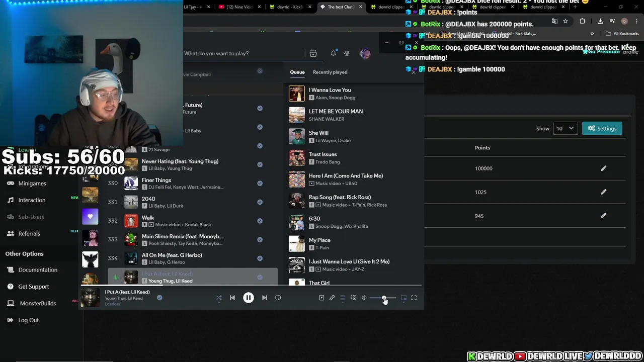
Task: Skip to the next track
Action: coord(265,298)
